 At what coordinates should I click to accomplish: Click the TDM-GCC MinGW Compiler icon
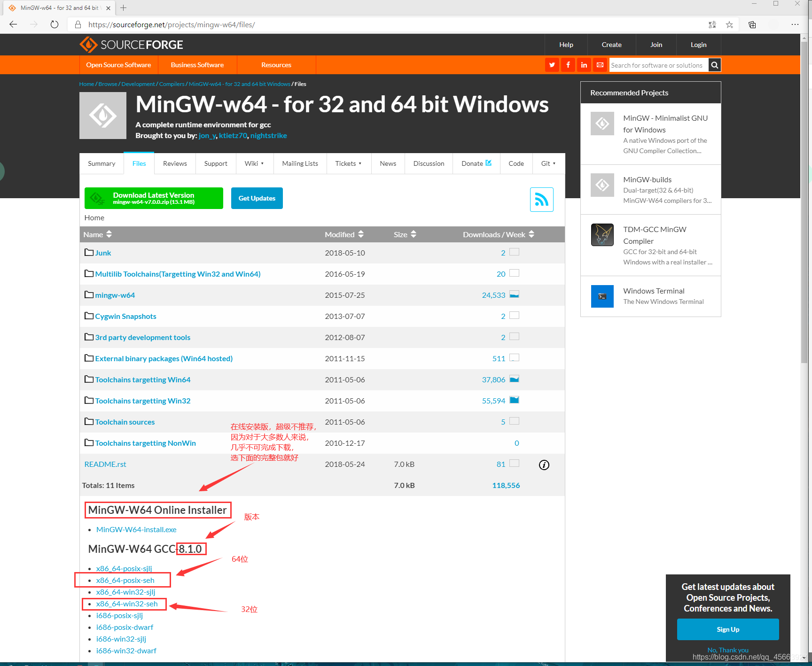(x=602, y=235)
